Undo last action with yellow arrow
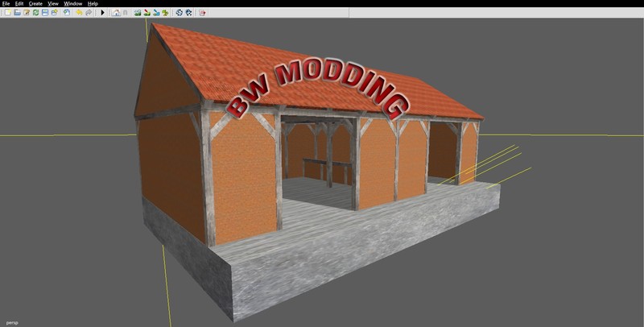This screenshot has width=644, height=327. [x=79, y=13]
